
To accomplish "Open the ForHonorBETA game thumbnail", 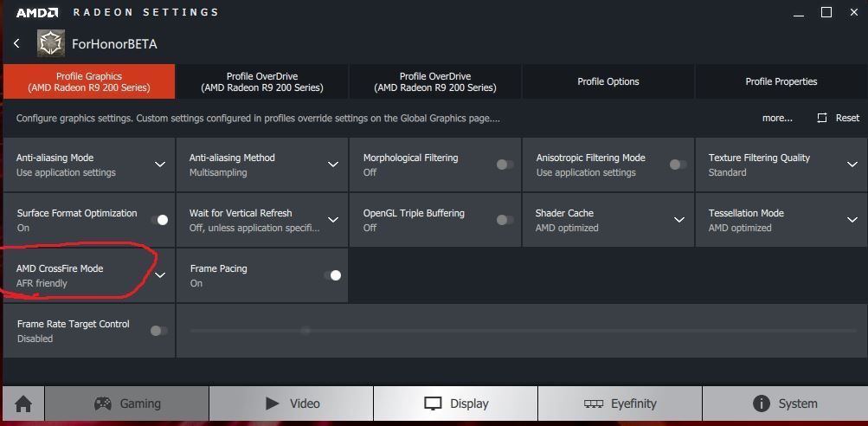I will (50, 43).
